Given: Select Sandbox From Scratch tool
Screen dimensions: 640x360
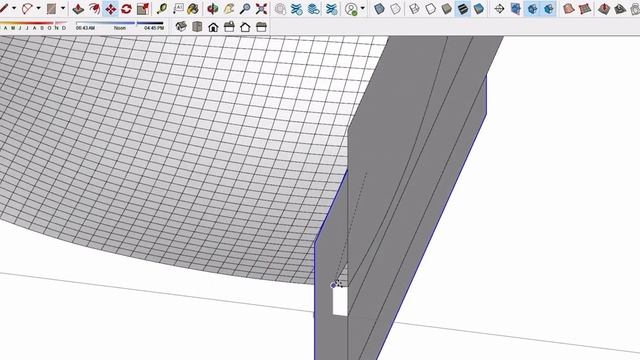Looking at the screenshot, I should tap(585, 8).
